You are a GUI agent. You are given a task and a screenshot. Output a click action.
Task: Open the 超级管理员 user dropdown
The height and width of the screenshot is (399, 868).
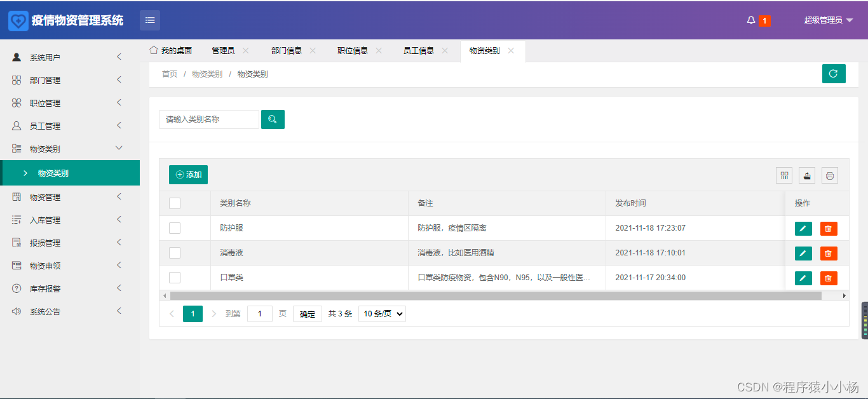(x=829, y=20)
